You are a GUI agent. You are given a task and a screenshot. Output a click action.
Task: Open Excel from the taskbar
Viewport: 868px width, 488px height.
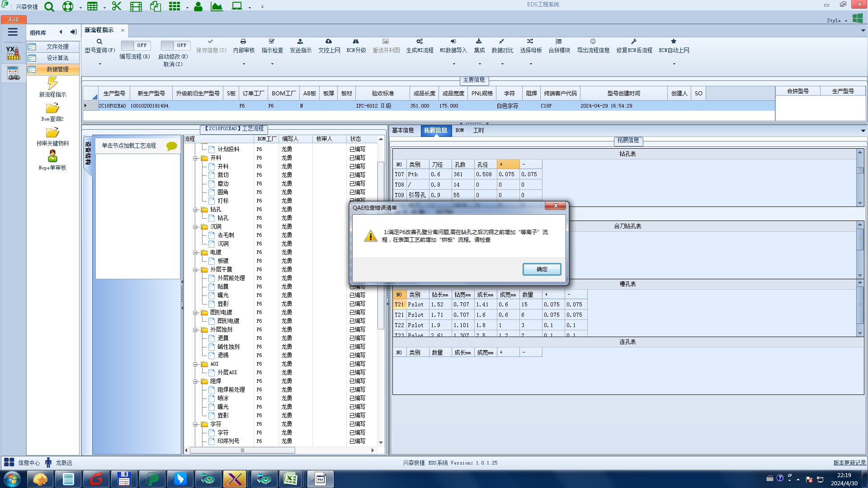[291, 479]
